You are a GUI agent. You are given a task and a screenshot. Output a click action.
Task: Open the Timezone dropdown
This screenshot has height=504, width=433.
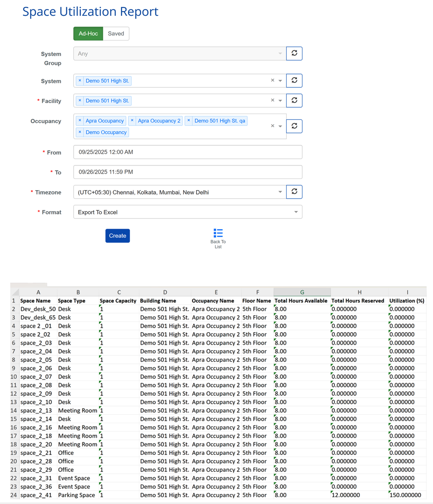pos(180,192)
